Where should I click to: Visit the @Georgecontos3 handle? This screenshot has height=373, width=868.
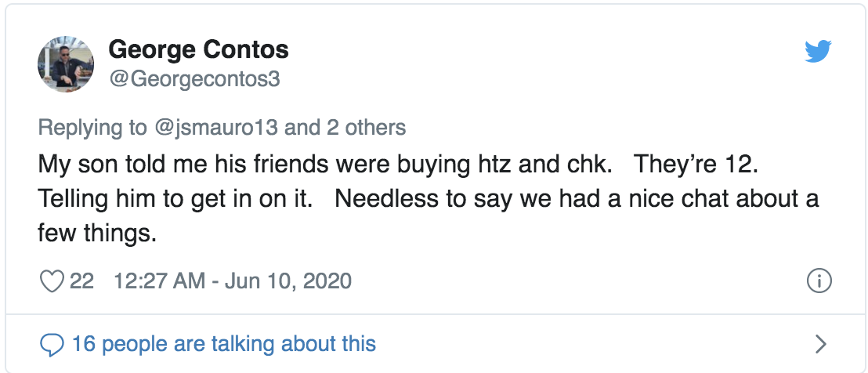tap(194, 79)
